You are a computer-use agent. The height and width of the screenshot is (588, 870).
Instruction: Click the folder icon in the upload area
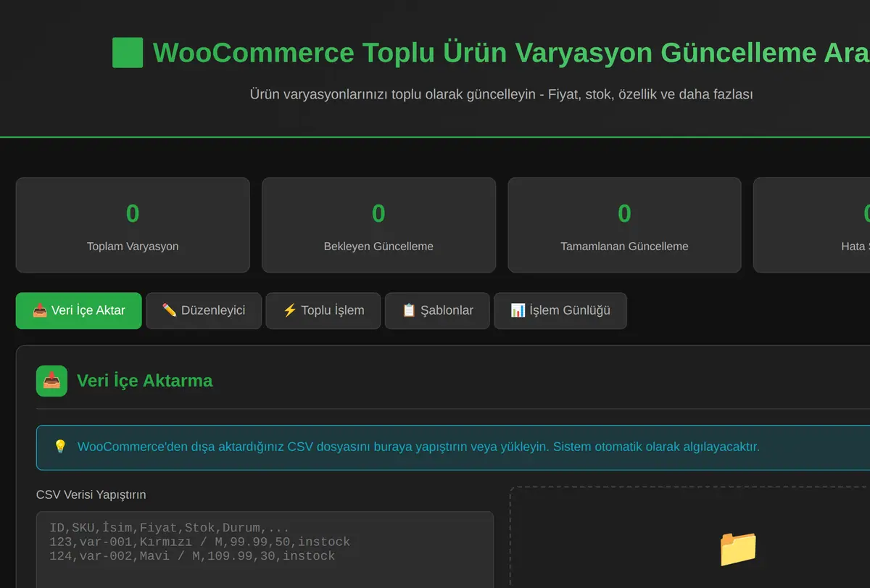[738, 548]
